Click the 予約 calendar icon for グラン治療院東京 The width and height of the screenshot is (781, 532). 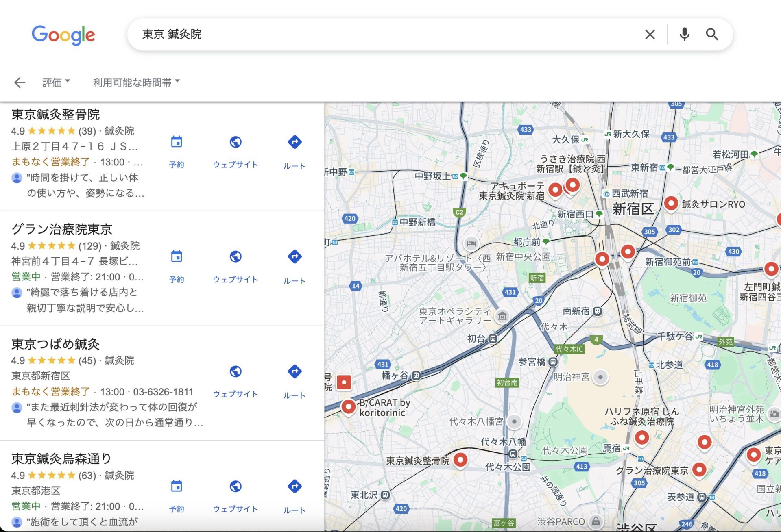pyautogui.click(x=177, y=257)
